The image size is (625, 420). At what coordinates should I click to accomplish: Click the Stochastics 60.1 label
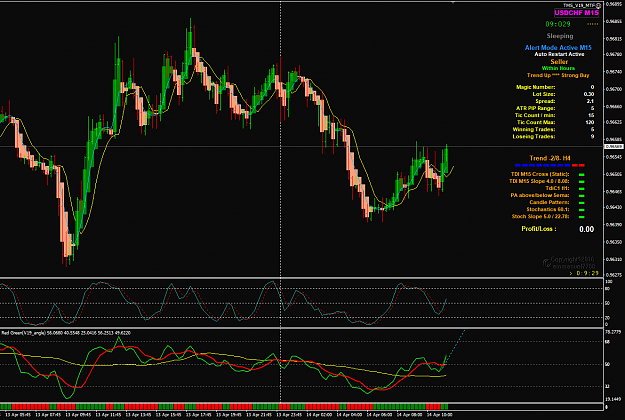548,210
